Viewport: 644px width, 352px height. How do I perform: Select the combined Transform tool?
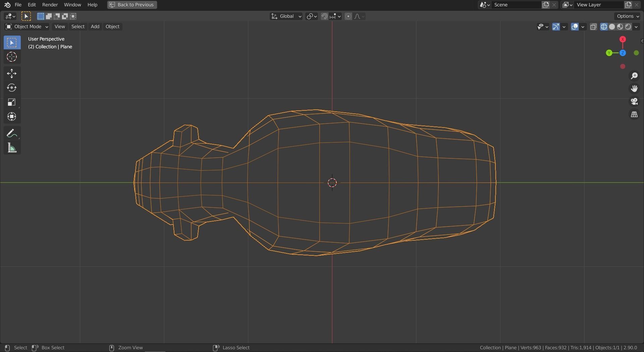[x=12, y=116]
